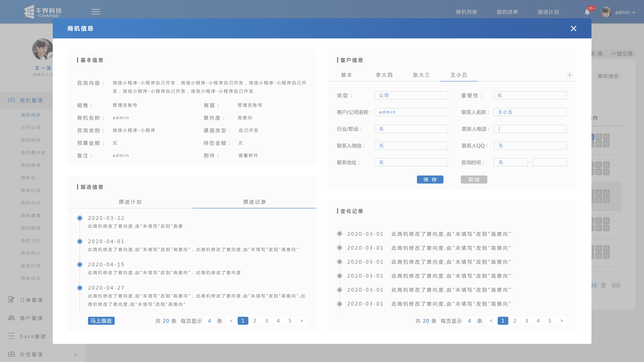Open 商机动态 in sidebar
The height and width of the screenshot is (362, 644).
coord(31,278)
